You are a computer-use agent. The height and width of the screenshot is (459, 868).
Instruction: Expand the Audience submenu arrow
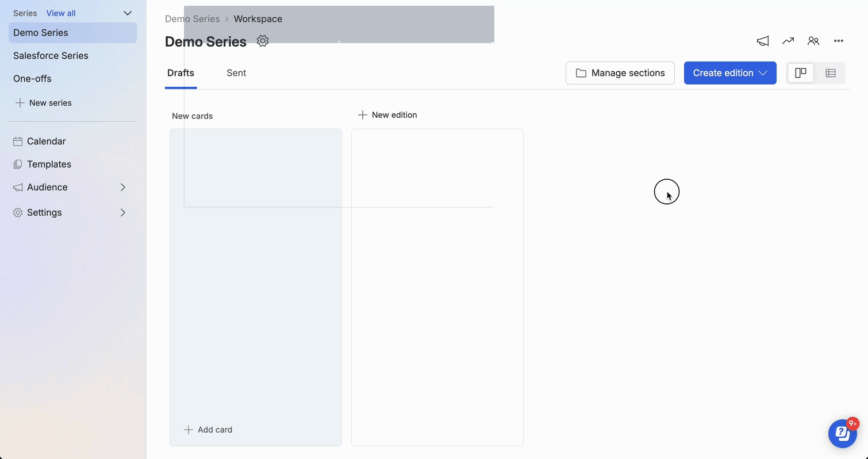(x=123, y=187)
